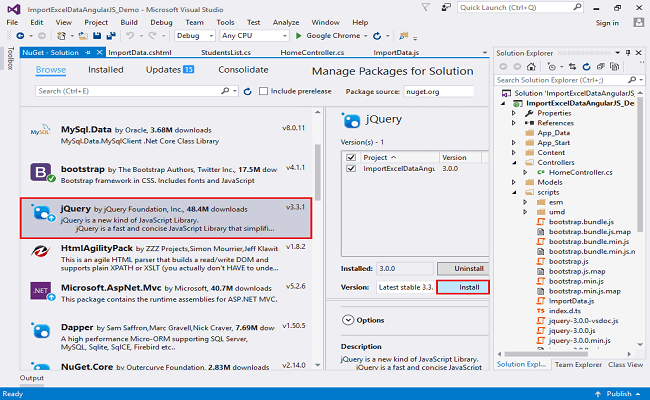The height and width of the screenshot is (400, 650).
Task: Open the Debug configuration dropdown
Action: 195,36
